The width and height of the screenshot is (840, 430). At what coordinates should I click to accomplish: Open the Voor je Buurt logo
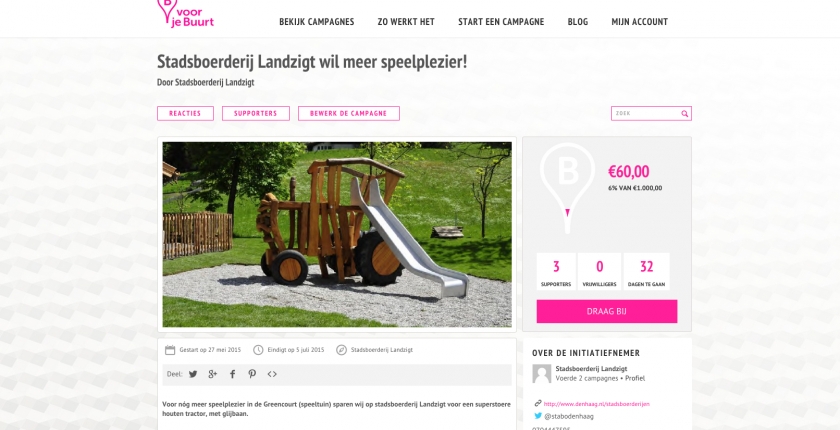pos(185,14)
